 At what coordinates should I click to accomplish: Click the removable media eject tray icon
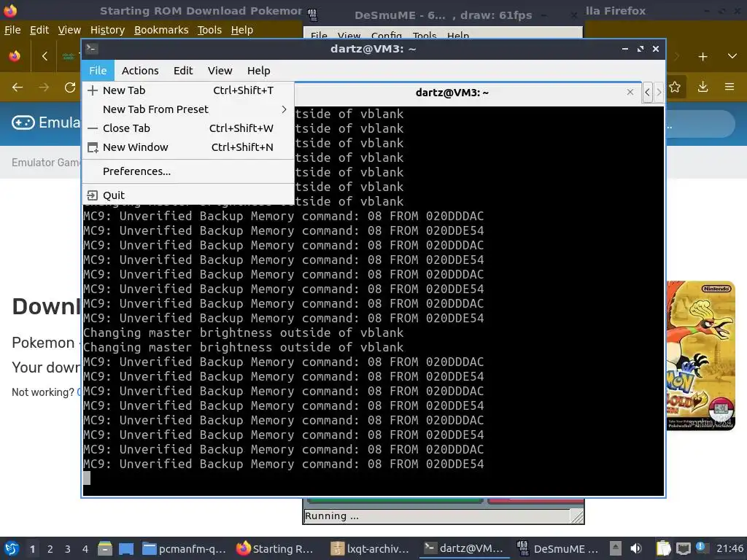(616, 548)
